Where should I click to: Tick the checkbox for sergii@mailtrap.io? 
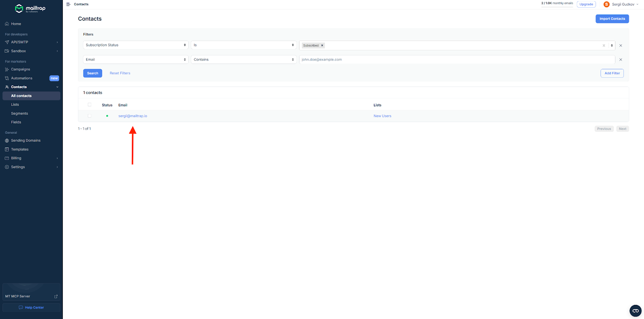89,116
